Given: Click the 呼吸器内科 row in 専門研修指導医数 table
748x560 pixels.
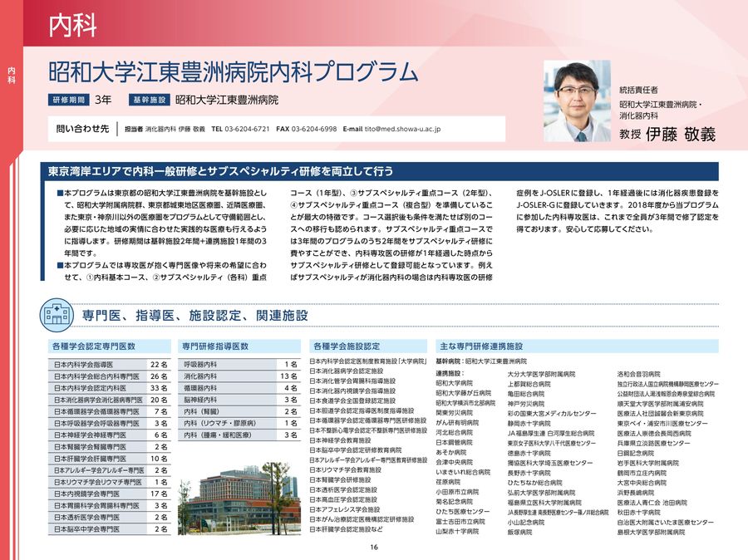Looking at the screenshot, I should (239, 365).
